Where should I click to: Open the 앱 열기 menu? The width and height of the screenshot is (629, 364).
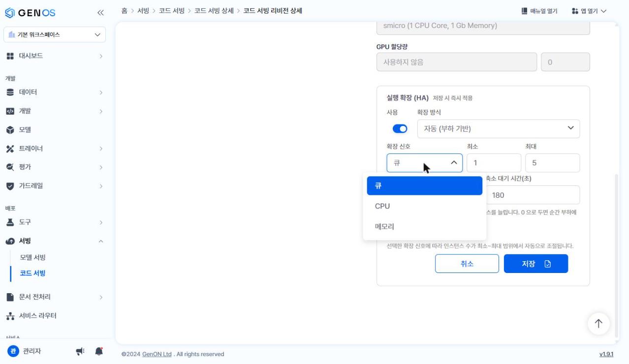pos(589,11)
